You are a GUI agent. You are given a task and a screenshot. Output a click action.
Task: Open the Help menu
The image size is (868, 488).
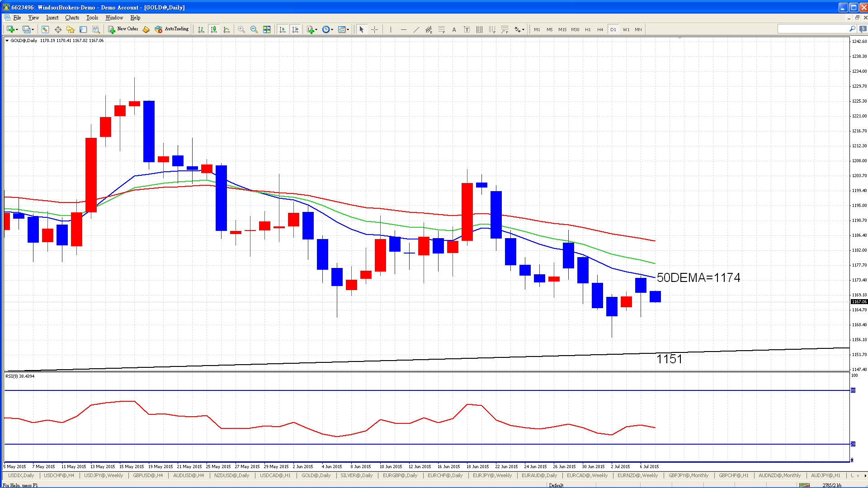tap(135, 18)
